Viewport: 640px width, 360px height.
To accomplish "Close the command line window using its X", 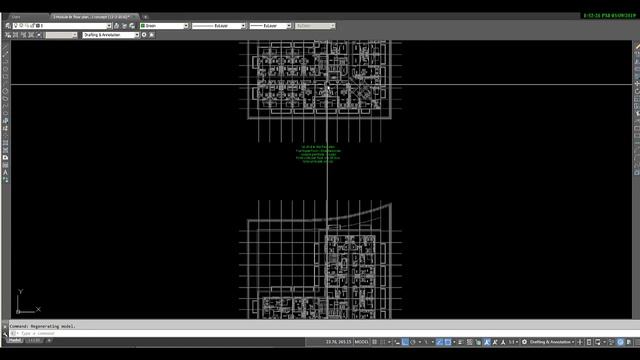I will [5, 327].
